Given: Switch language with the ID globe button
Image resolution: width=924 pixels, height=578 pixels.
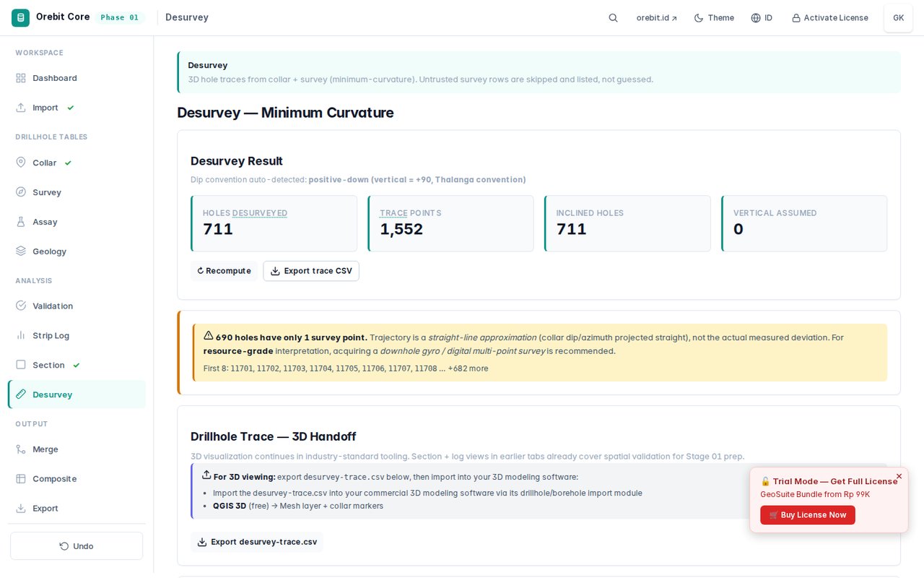Looking at the screenshot, I should point(762,18).
